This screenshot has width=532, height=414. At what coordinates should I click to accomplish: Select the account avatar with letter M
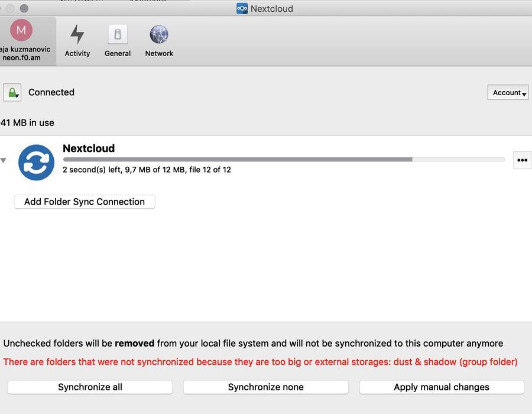(21, 30)
